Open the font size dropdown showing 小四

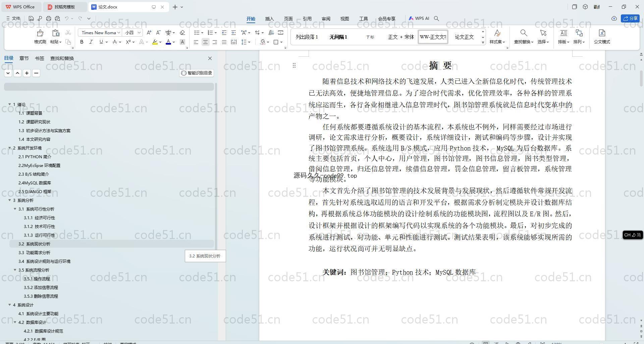click(x=139, y=33)
